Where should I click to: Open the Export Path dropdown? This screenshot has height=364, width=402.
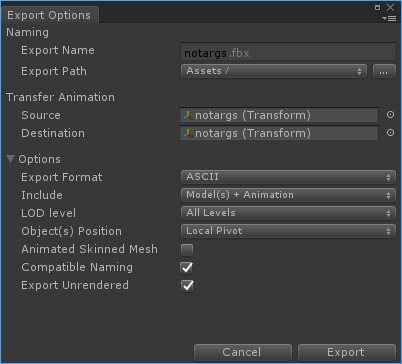(274, 71)
